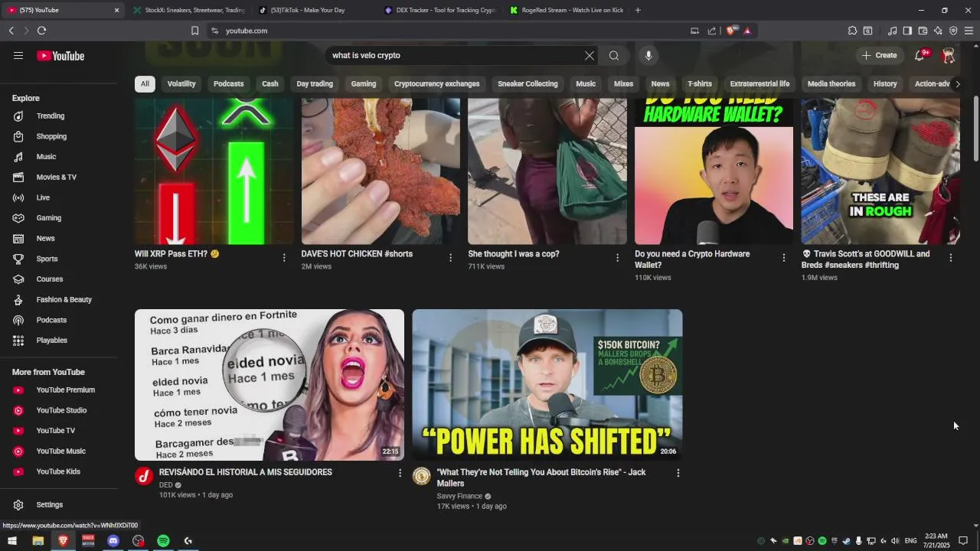Screen dimensions: 980x551
Task: Open REVISANDO EL HISTORIAL A MIS SEGUIDORES title
Action: pos(245,472)
